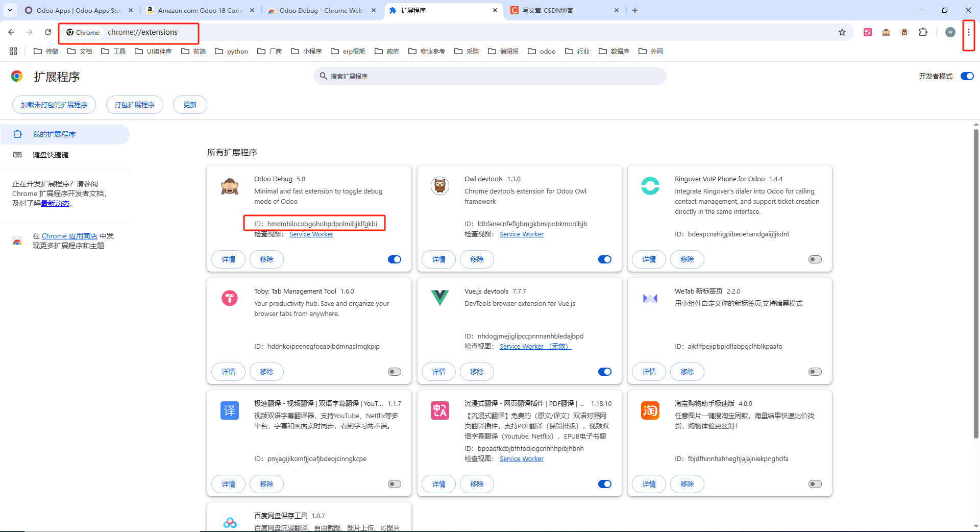The height and width of the screenshot is (532, 980).
Task: Open the Chrome three-dot menu
Action: tap(969, 32)
